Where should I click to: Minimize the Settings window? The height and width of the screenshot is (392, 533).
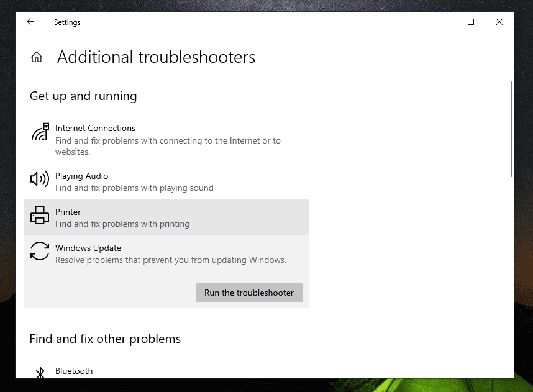click(442, 22)
